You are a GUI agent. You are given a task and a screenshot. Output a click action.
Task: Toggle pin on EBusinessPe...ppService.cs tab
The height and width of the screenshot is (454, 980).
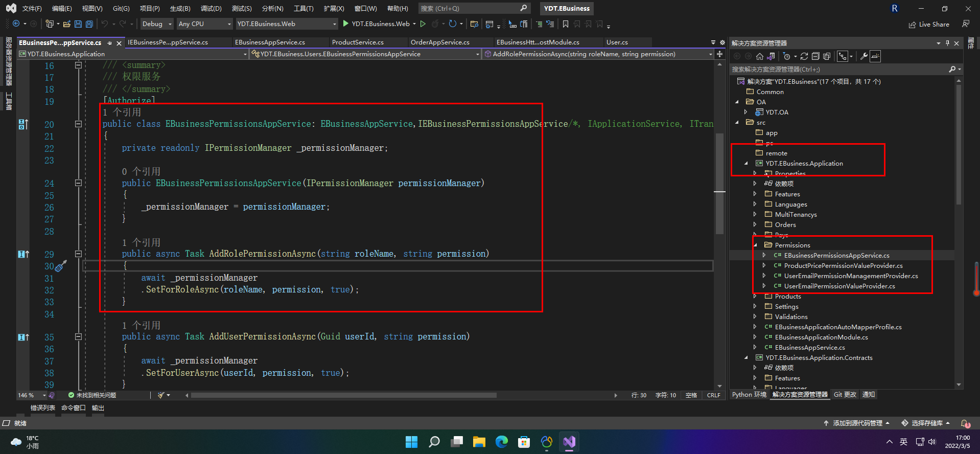(x=109, y=43)
